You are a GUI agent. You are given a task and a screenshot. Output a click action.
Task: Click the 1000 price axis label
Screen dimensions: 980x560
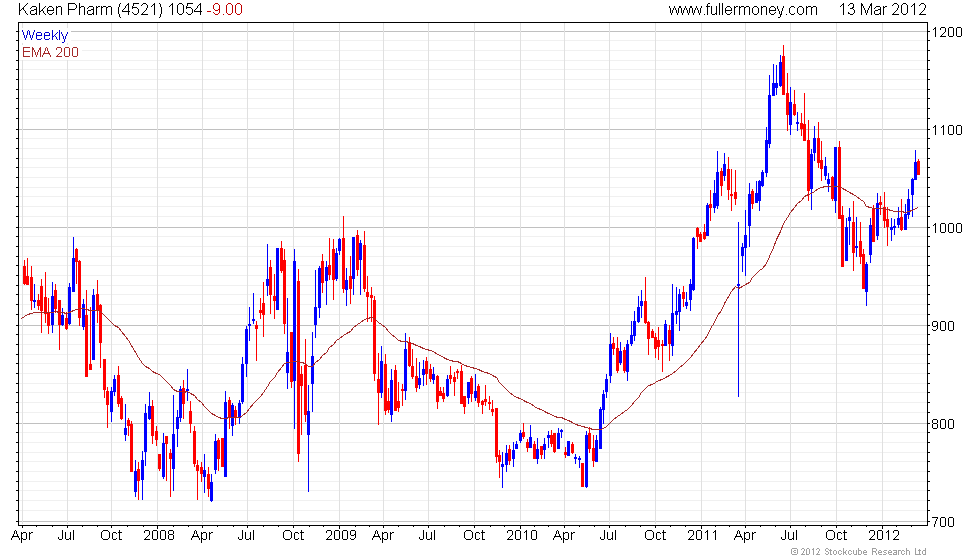point(947,228)
